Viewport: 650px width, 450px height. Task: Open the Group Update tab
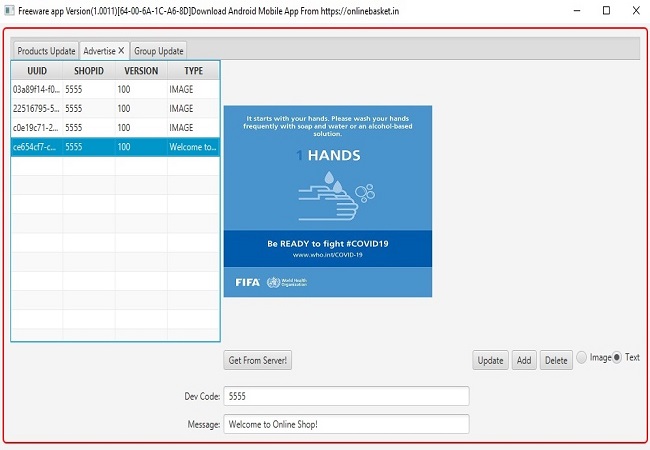tap(158, 51)
